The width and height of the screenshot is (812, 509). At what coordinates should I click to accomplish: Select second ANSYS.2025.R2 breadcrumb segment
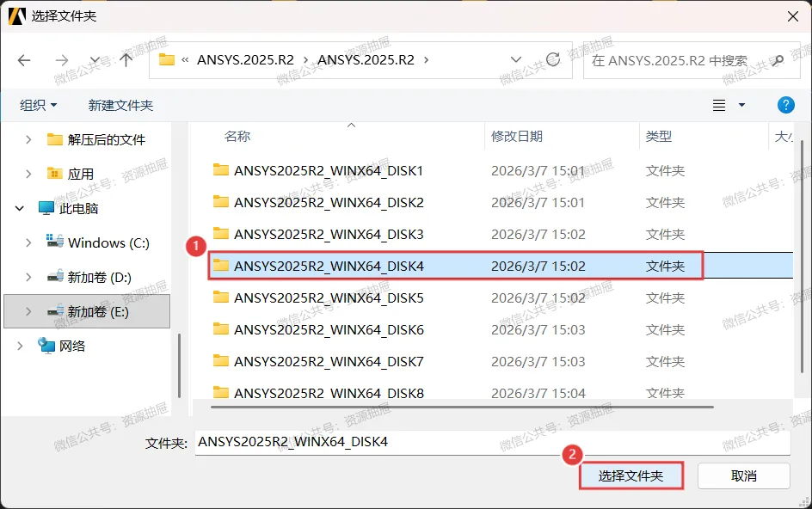click(x=366, y=60)
